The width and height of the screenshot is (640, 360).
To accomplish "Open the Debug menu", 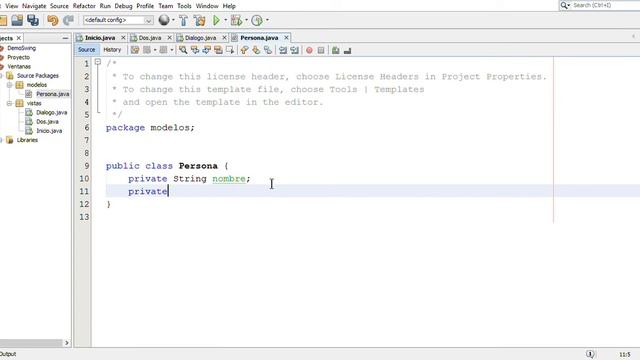I will [x=123, y=6].
